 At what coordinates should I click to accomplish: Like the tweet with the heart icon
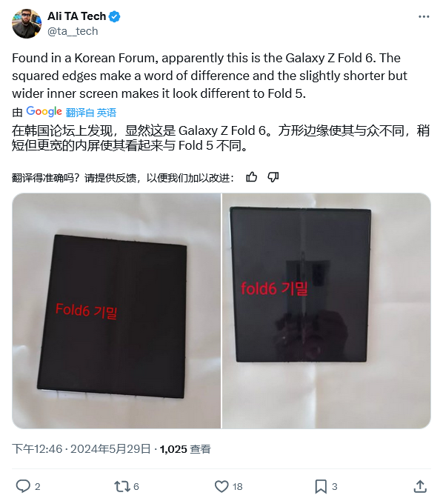click(221, 486)
